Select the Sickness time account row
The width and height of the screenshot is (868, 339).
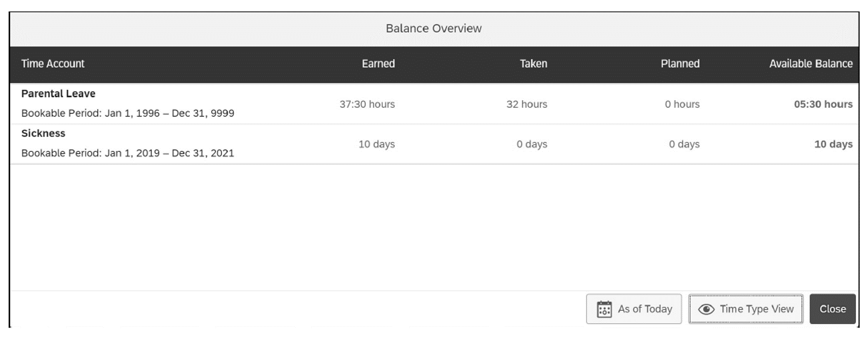coord(286,143)
